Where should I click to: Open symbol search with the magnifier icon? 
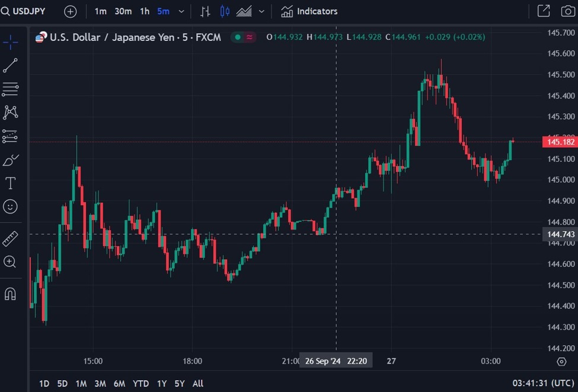coord(7,11)
